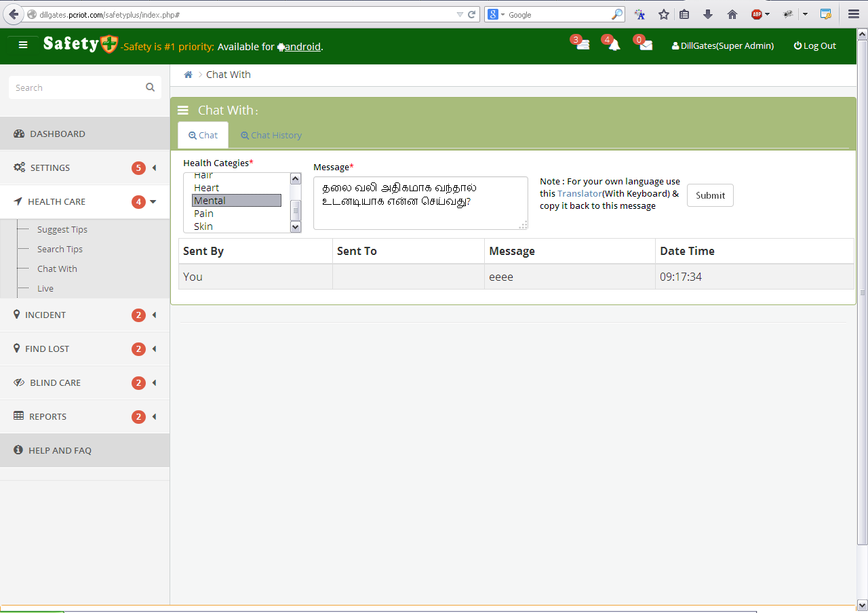Screen dimensions: 868x613
Task: Open the tasks list icon with badge 3
Action: (583, 45)
